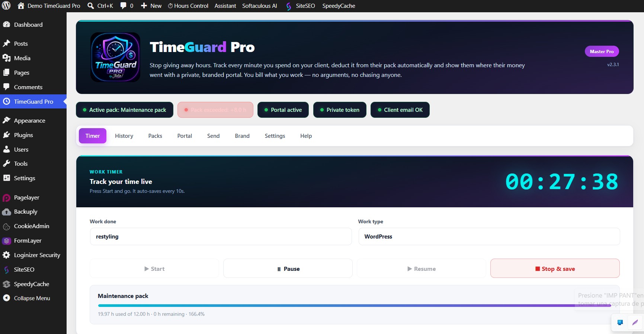Focus the Work done input field
Screen dimensions: 644x334
coord(221,237)
